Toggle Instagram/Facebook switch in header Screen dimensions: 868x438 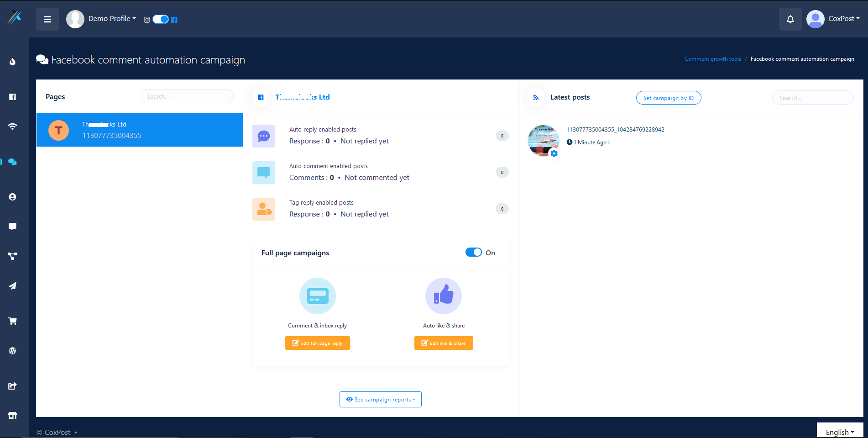161,19
